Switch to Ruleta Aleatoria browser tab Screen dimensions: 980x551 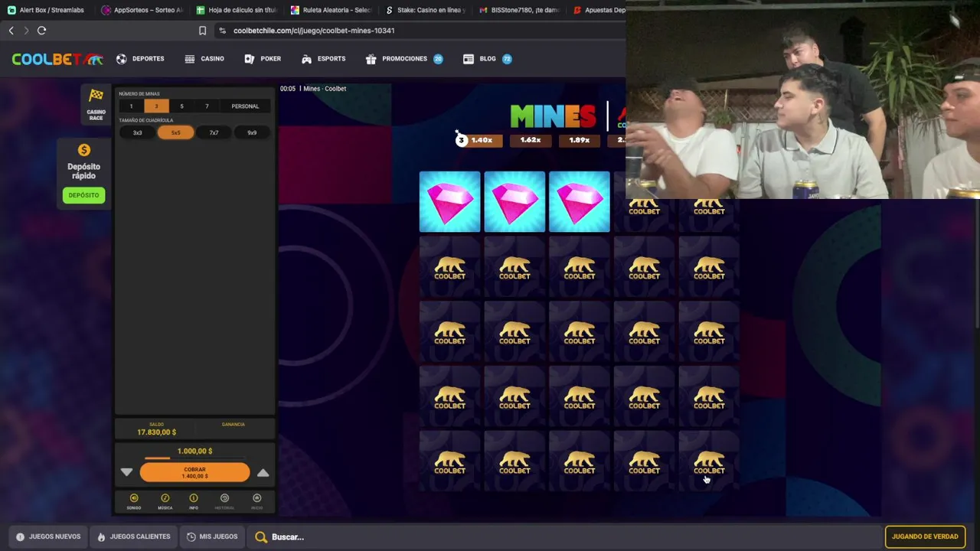tap(330, 10)
